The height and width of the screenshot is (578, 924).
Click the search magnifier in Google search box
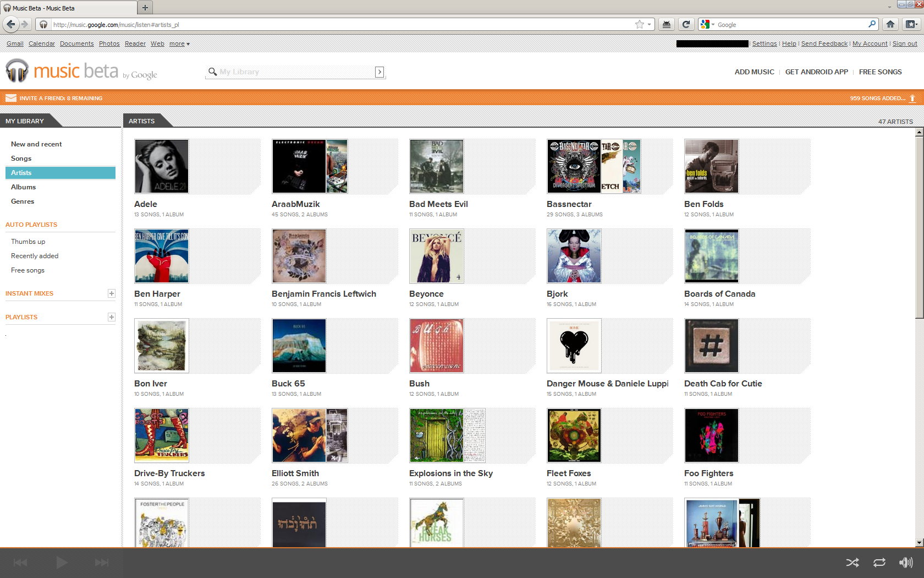pyautogui.click(x=872, y=24)
